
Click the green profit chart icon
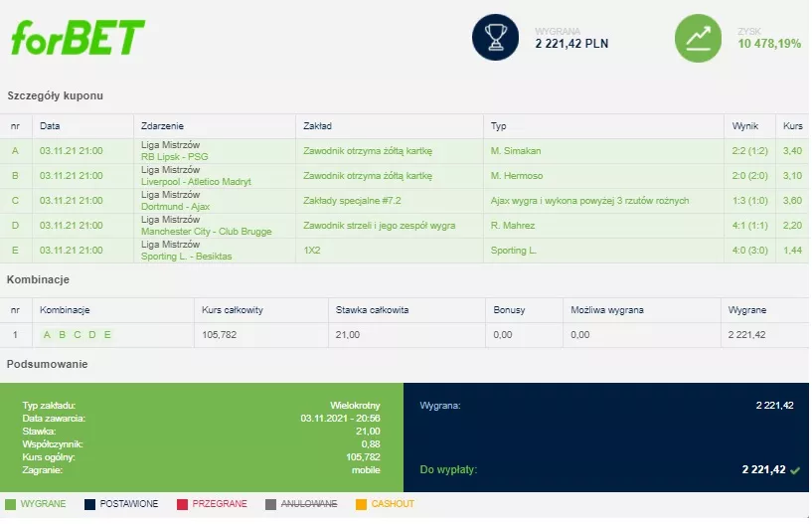pos(699,38)
